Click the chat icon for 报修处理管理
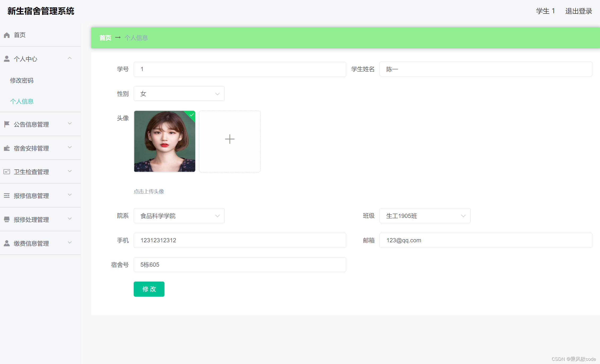Screen dimensions: 600x364 point(7,219)
